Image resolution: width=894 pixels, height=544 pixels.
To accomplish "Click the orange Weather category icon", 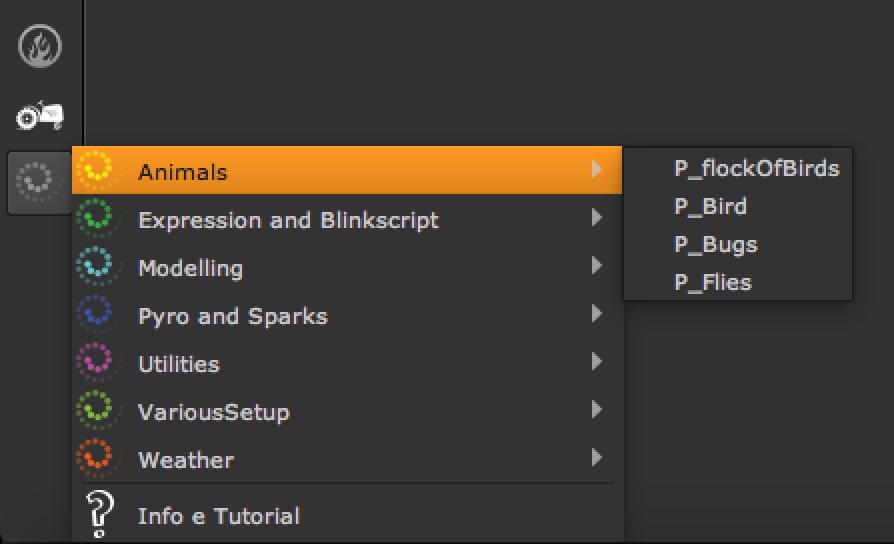I will click(96, 459).
